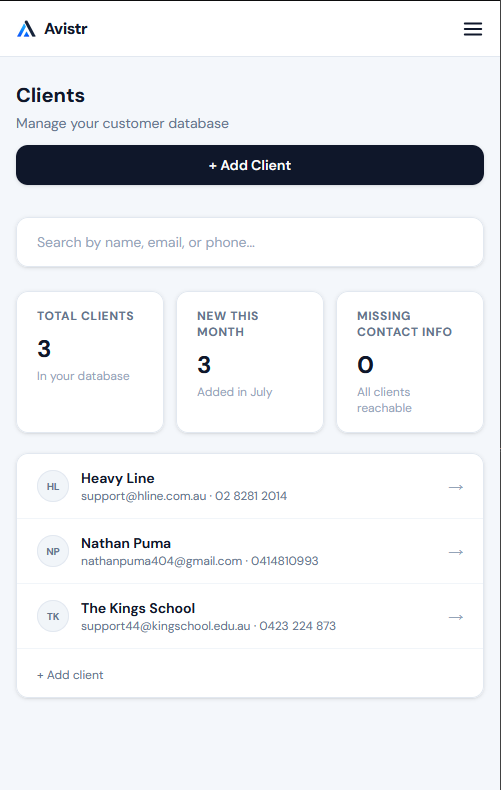Open Nathan Puma via its arrow icon

pyautogui.click(x=456, y=552)
